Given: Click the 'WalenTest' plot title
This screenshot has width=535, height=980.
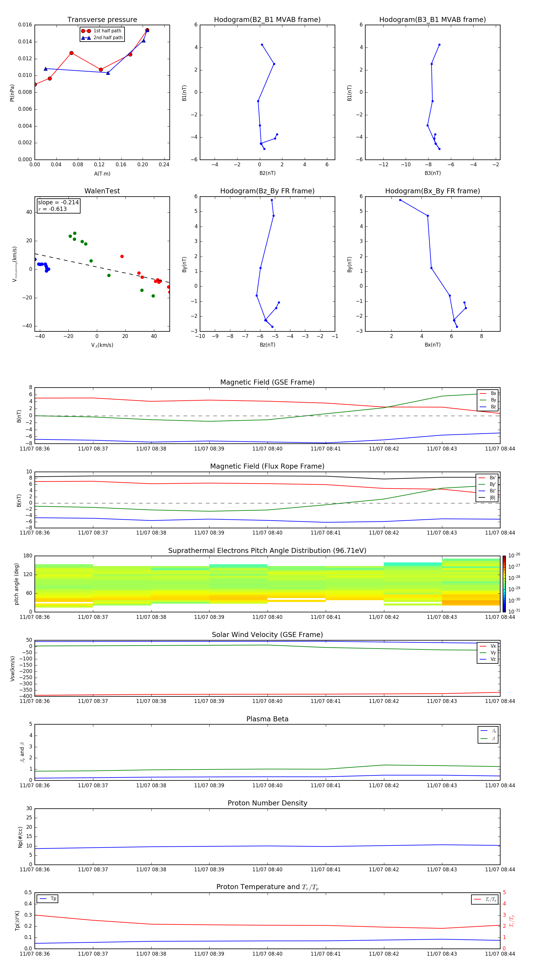Looking at the screenshot, I should pyautogui.click(x=102, y=191).
